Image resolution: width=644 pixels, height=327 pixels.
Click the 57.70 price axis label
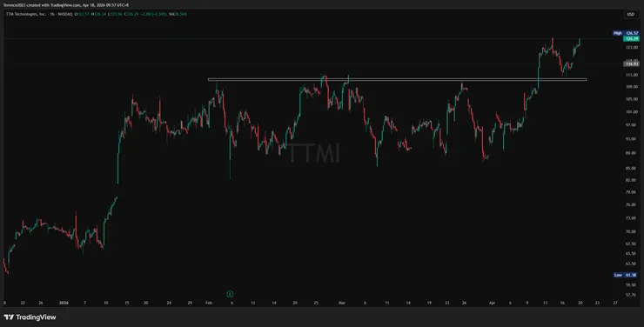tap(632, 295)
